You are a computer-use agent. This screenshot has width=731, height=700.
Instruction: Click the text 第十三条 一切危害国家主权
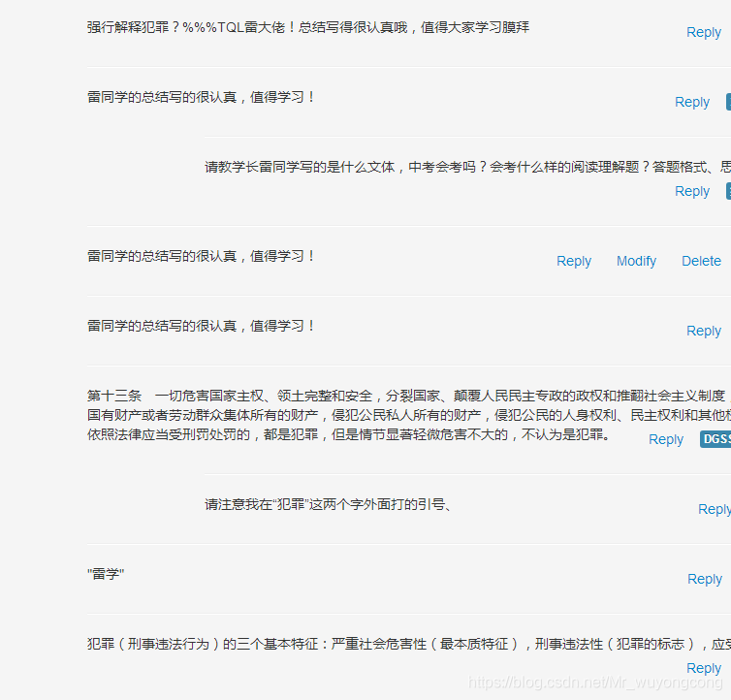tap(175, 396)
